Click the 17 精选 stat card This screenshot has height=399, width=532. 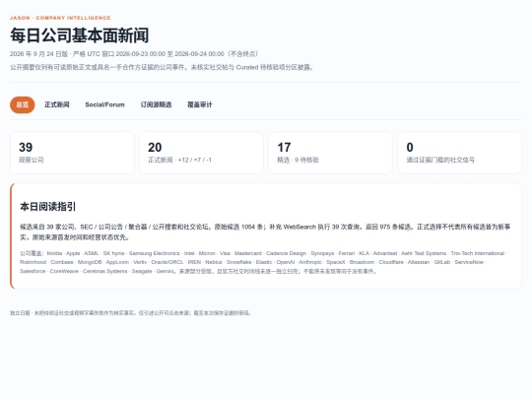(x=330, y=153)
